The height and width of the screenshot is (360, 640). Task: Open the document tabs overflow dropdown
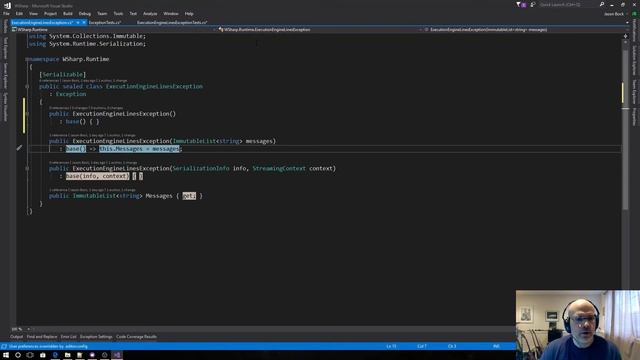coord(627,22)
